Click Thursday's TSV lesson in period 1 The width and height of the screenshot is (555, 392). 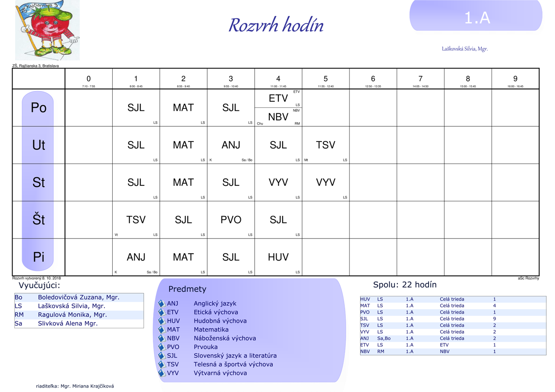(136, 220)
